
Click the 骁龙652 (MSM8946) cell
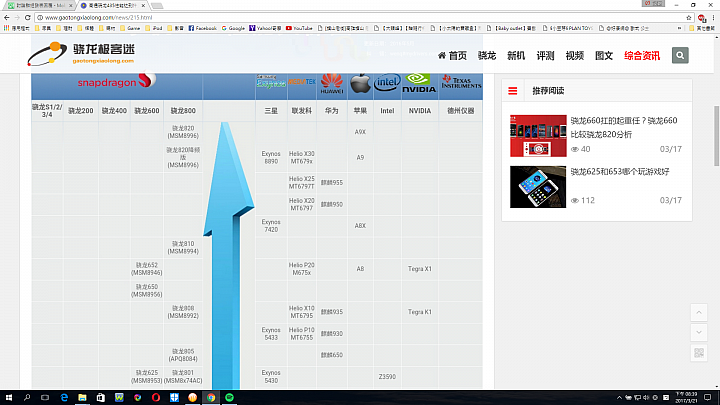coord(146,269)
